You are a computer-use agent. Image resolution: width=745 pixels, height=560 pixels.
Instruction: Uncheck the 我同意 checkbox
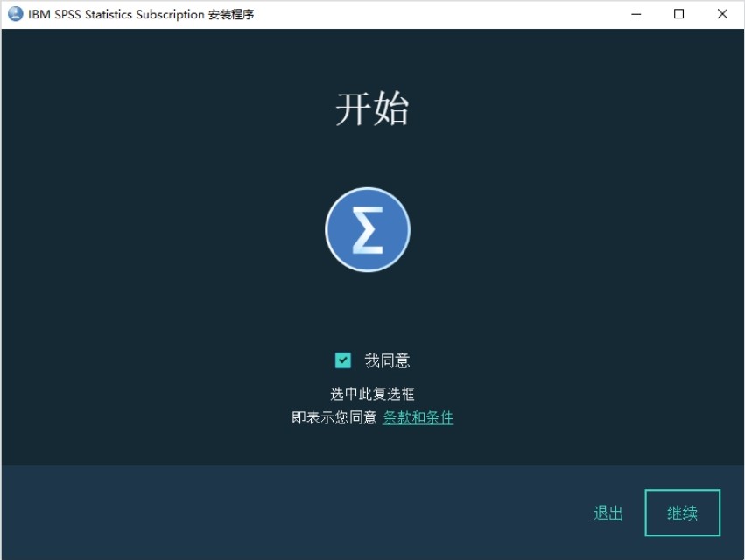point(342,360)
